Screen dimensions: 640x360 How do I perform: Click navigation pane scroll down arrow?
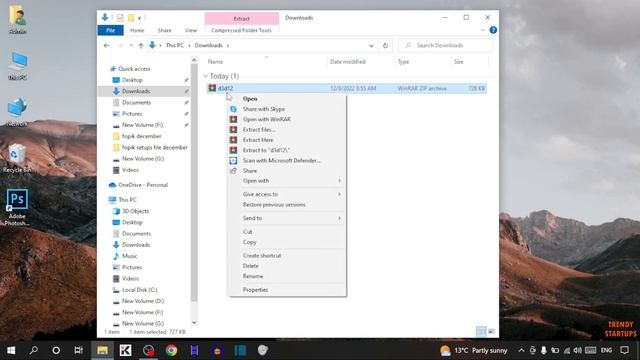coord(194,322)
